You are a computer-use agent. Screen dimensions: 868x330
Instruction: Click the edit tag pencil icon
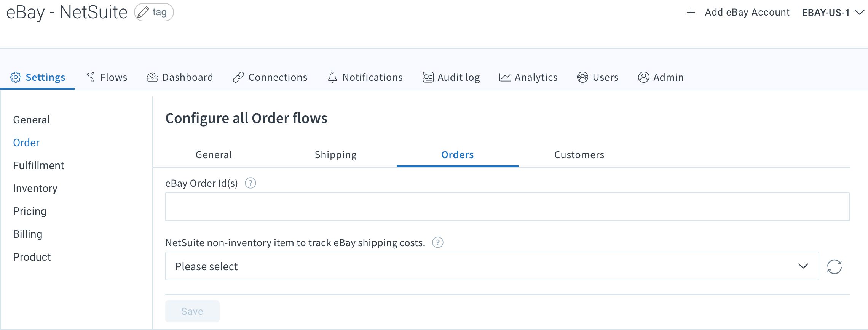tap(143, 12)
